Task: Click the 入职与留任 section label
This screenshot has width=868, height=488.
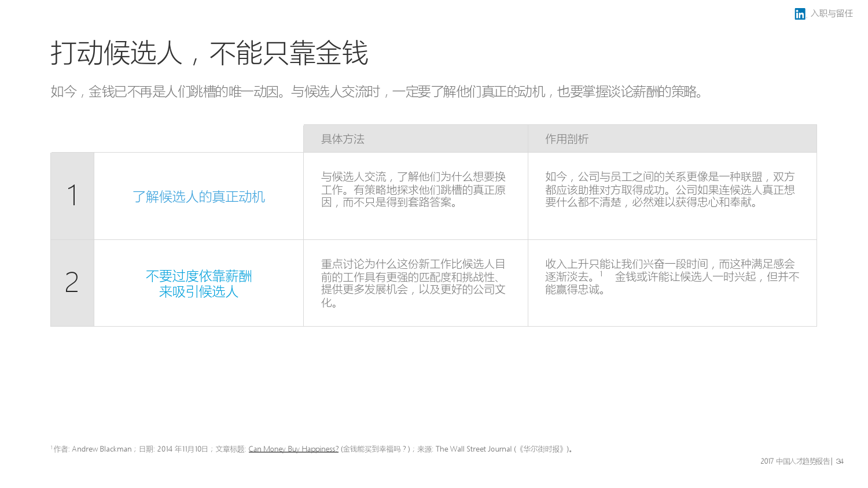Action: coord(832,13)
